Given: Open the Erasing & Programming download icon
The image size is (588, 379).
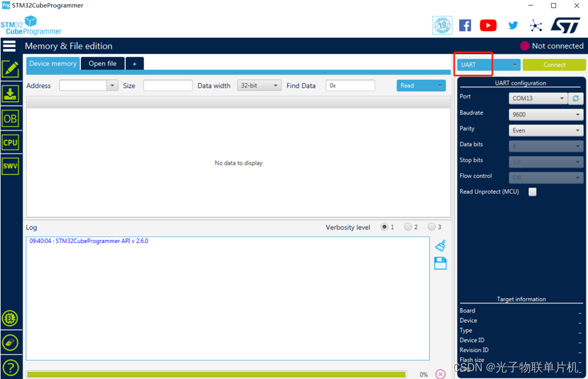Looking at the screenshot, I should (x=10, y=94).
